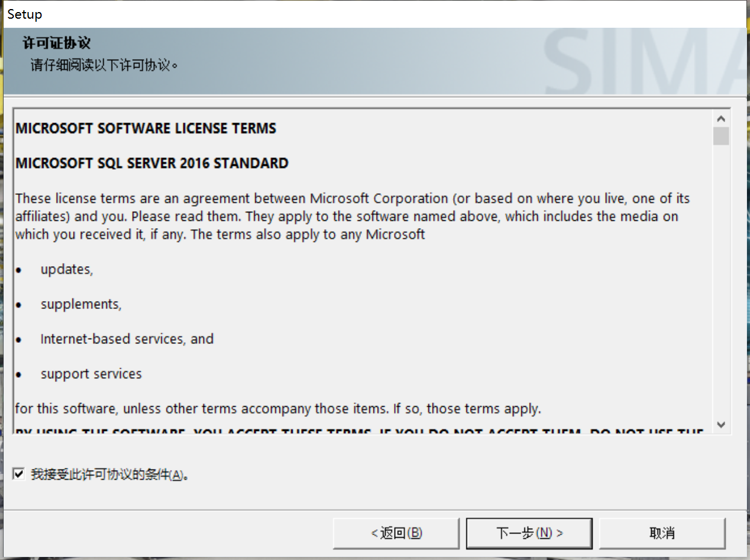Click the 'Internet-based services, and' bullet
The width and height of the screenshot is (750, 560).
coord(127,339)
